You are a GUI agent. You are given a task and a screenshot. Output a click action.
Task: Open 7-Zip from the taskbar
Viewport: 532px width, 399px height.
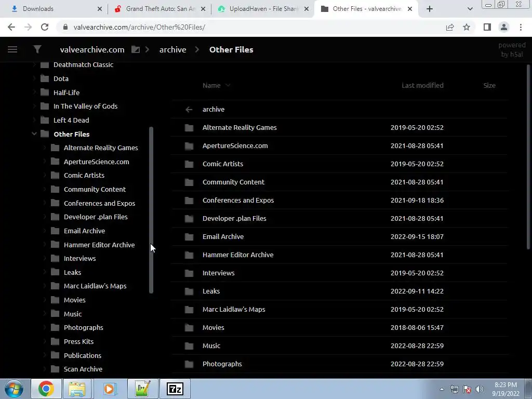[x=176, y=389]
